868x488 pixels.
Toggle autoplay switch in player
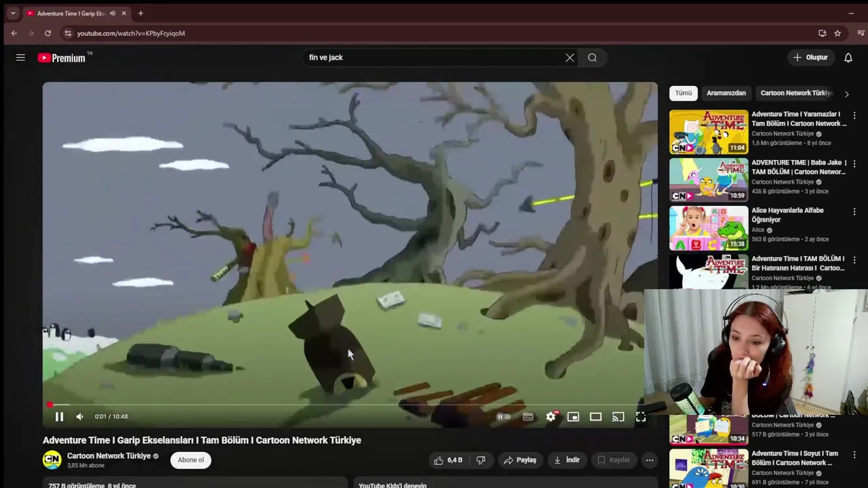(x=504, y=417)
